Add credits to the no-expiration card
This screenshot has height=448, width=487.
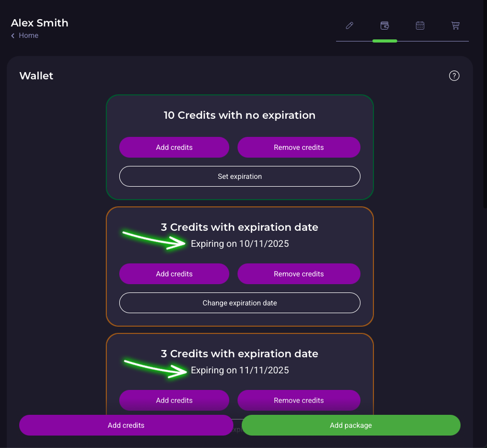[x=174, y=147]
